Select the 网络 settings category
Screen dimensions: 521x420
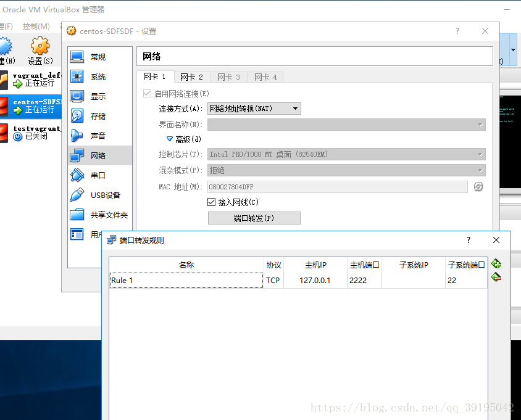coord(99,155)
